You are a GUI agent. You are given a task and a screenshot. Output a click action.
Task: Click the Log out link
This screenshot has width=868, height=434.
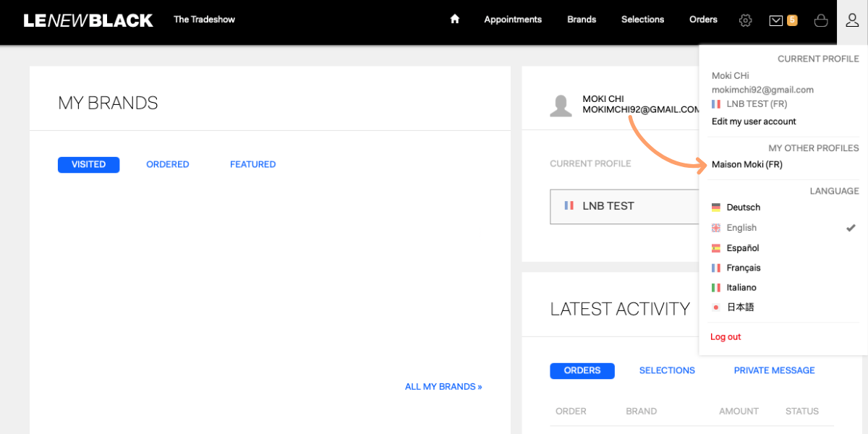(x=726, y=337)
